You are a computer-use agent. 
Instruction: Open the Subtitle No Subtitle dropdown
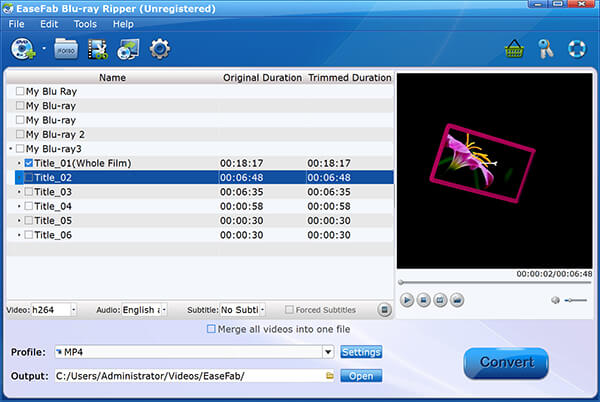pyautogui.click(x=262, y=309)
